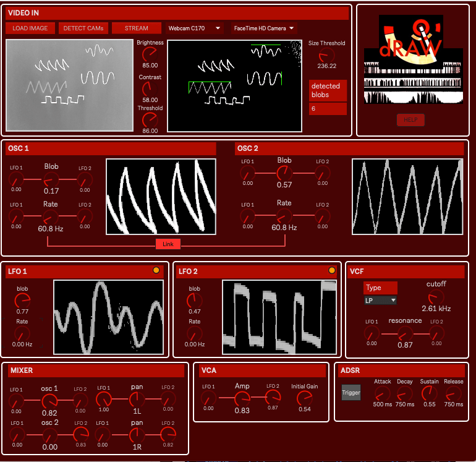Click the Size Threshold knob

[x=327, y=54]
